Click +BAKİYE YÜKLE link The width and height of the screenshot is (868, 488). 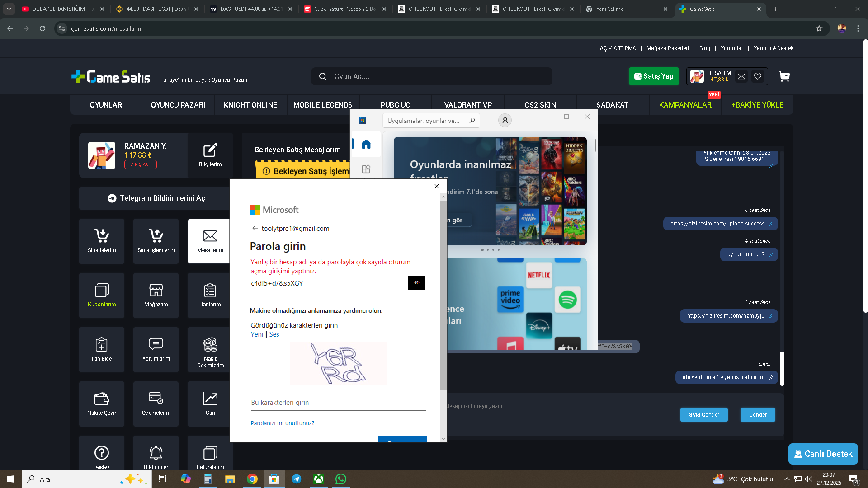click(x=758, y=105)
